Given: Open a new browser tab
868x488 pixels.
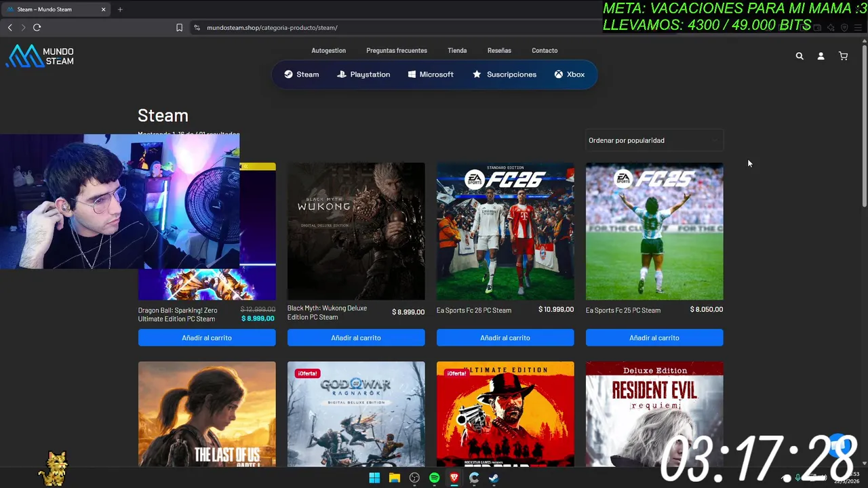Looking at the screenshot, I should coord(120,9).
